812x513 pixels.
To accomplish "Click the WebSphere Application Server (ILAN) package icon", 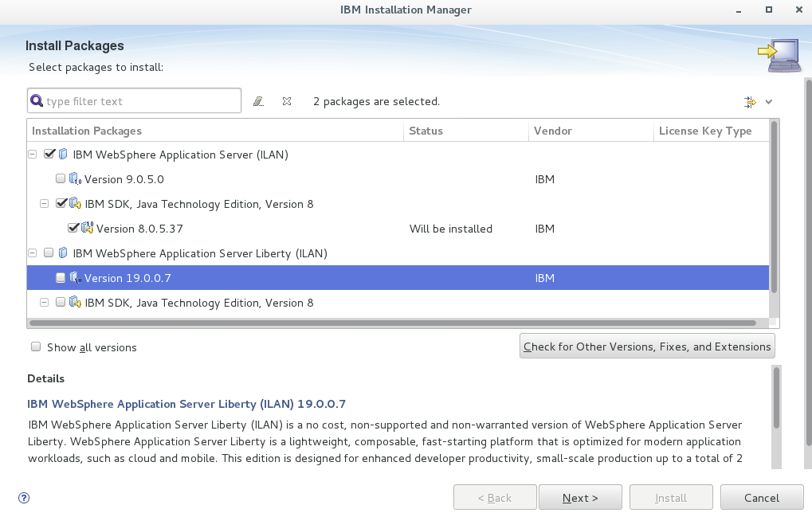I will [63, 155].
